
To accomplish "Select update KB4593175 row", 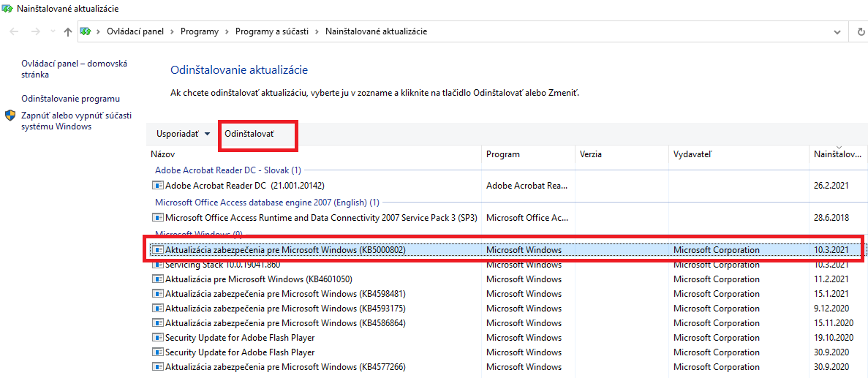I will tap(507, 308).
